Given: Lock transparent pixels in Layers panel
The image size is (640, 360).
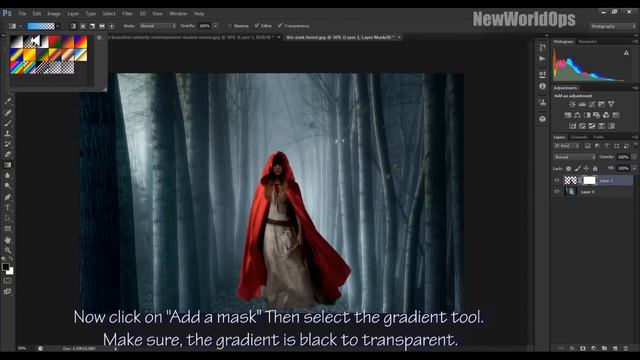Looking at the screenshot, I should [568, 169].
